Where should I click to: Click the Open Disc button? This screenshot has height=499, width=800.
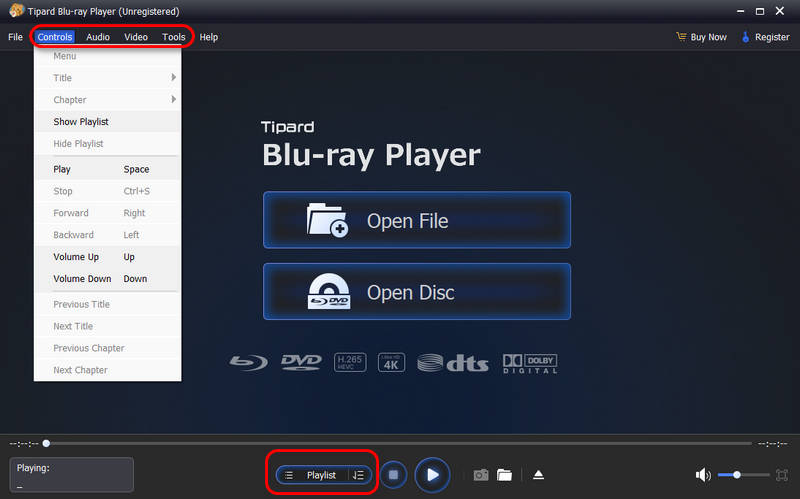417,291
